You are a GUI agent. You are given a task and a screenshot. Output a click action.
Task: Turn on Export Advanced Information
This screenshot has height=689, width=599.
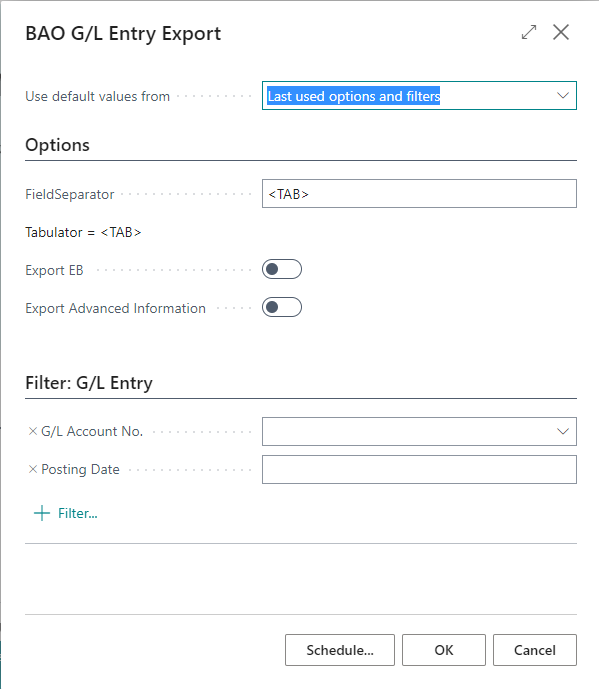282,307
